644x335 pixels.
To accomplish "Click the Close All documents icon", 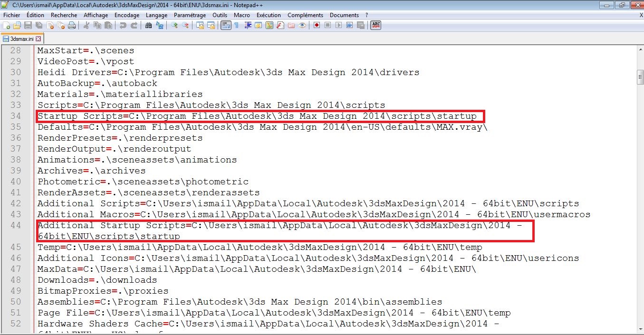I will [61, 25].
